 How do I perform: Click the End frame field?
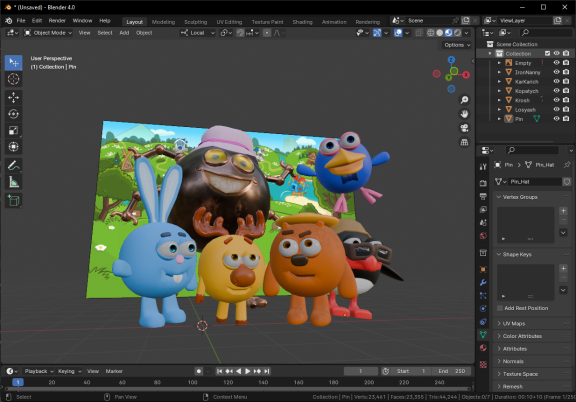point(451,371)
